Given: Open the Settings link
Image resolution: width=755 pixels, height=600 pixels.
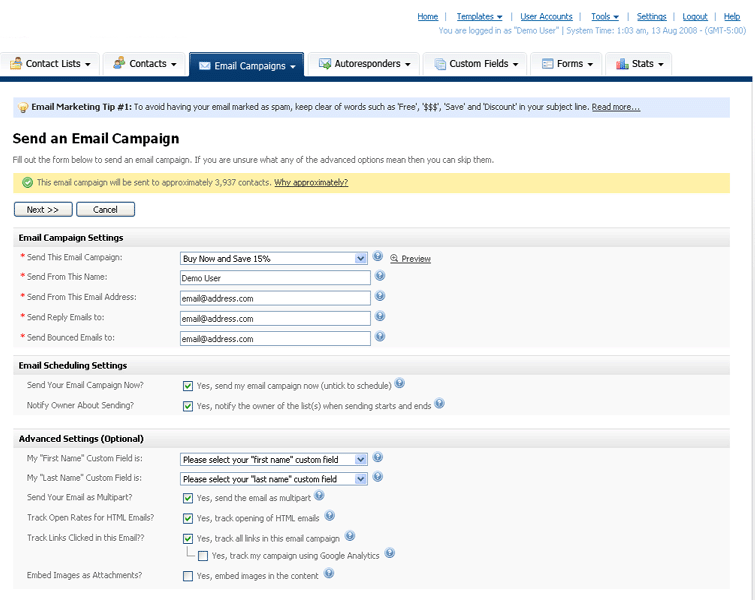Looking at the screenshot, I should pos(651,16).
